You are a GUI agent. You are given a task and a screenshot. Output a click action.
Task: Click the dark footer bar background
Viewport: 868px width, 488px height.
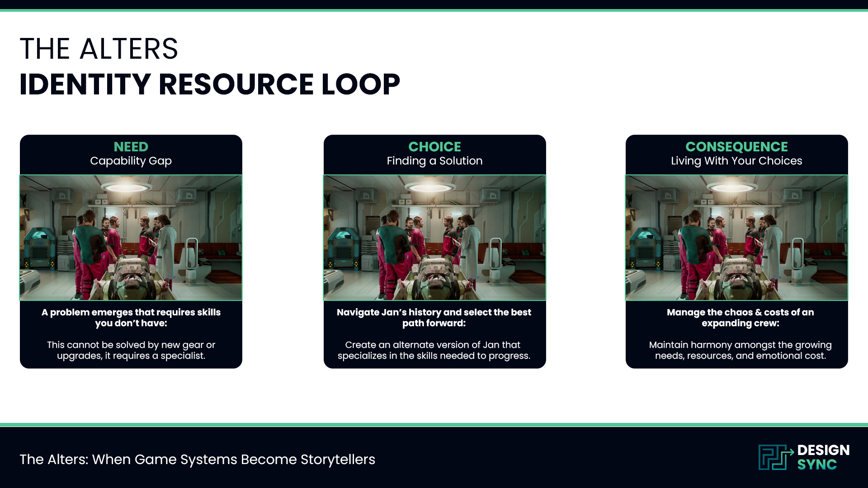point(542,457)
